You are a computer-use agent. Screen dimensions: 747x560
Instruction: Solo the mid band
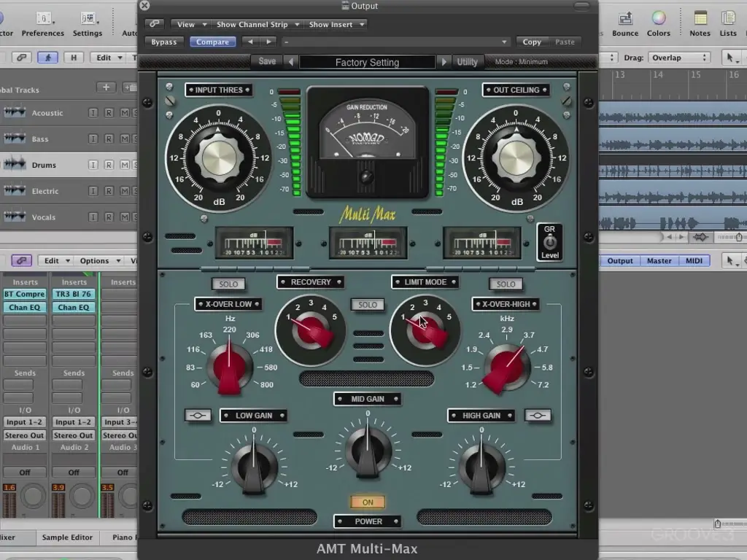pyautogui.click(x=368, y=305)
